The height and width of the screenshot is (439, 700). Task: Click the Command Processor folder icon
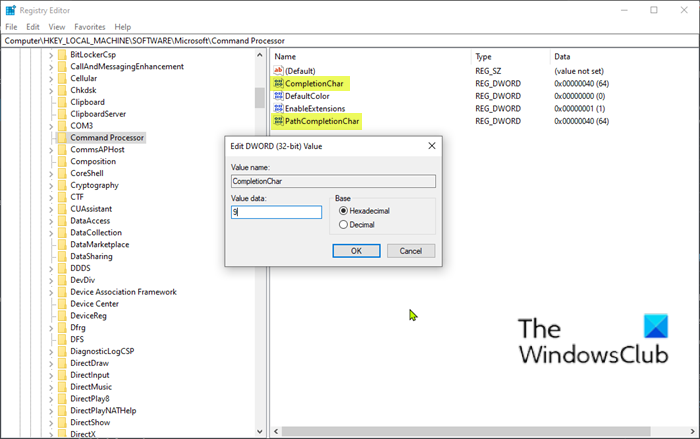62,138
